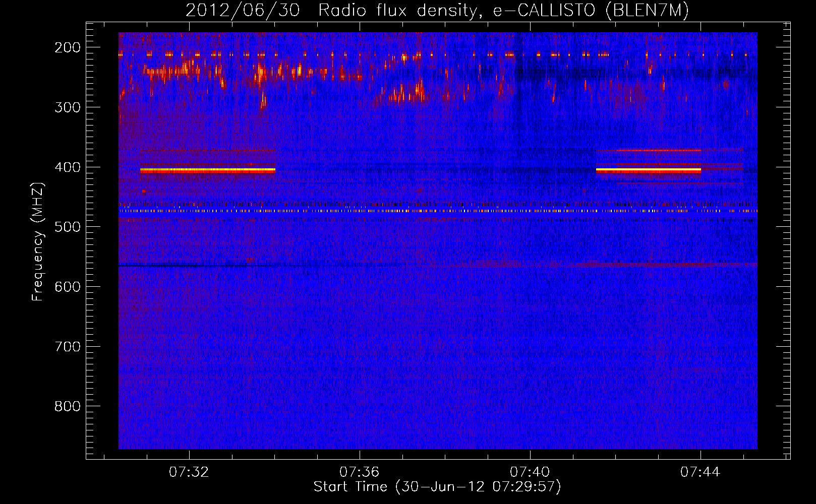Click the 700 frequency tick label
The height and width of the screenshot is (504, 816).
tap(68, 347)
